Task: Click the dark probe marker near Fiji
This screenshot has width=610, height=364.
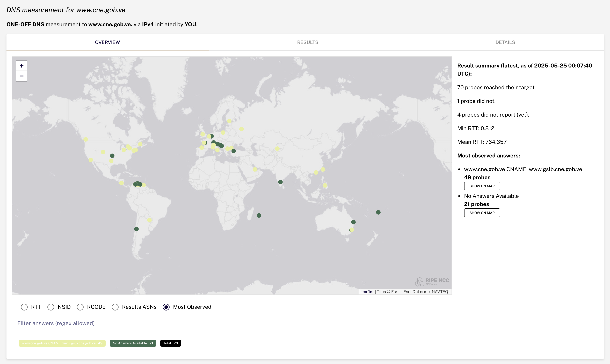Action: [x=378, y=212]
